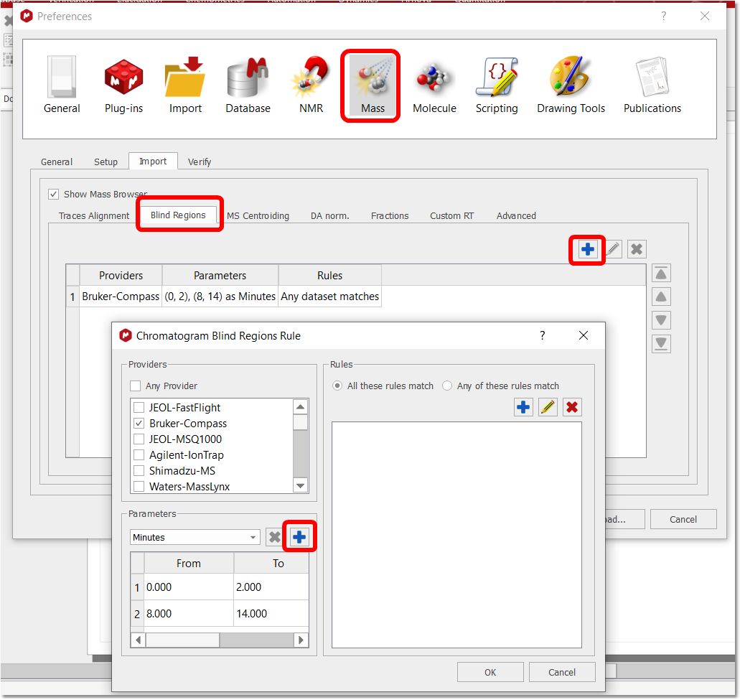Open the Custom RT tab

point(451,215)
